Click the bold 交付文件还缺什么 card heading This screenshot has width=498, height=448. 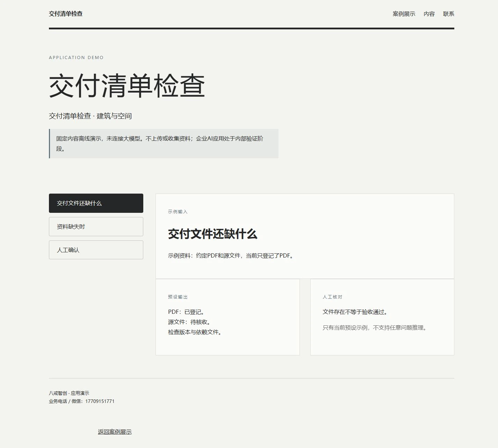tap(212, 234)
